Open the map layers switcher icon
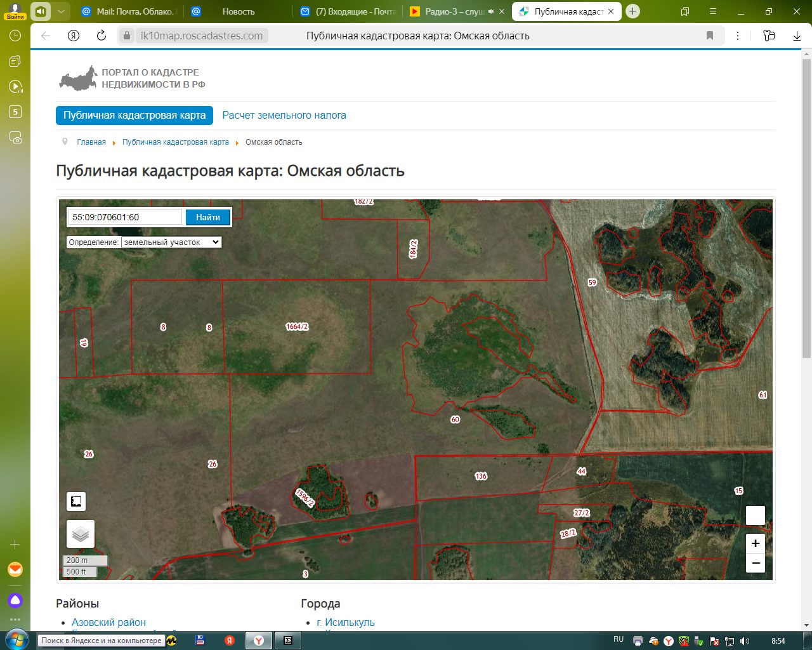Viewport: 812px width, 650px height. 81,534
